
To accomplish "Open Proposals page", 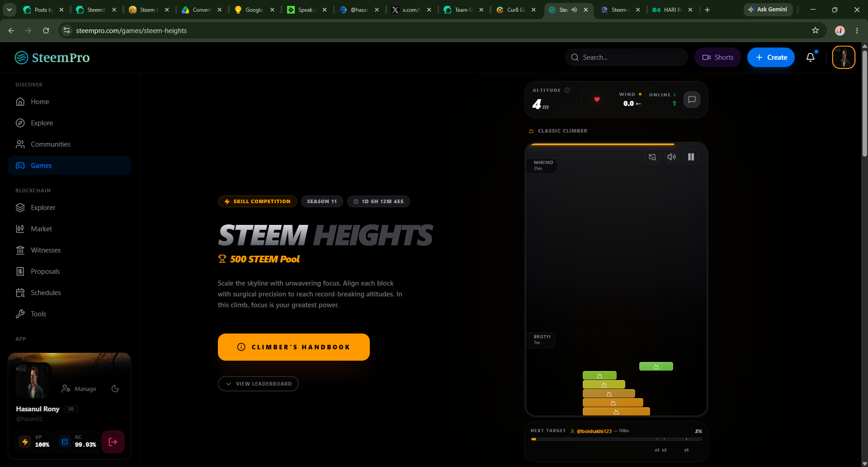I will (69, 272).
